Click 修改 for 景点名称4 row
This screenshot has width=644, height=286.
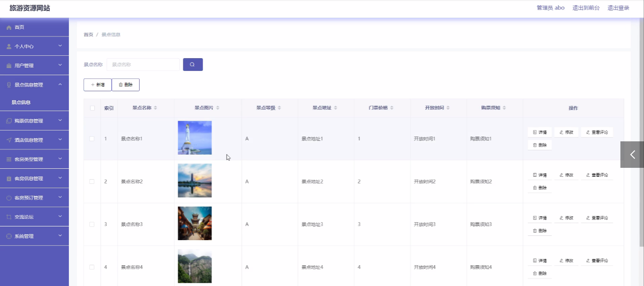tap(566, 260)
